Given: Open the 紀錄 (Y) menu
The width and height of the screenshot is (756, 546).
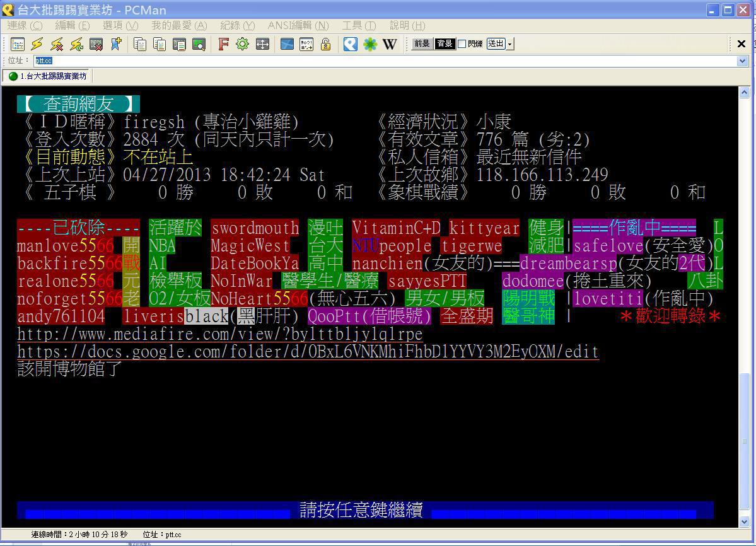Looking at the screenshot, I should (237, 26).
